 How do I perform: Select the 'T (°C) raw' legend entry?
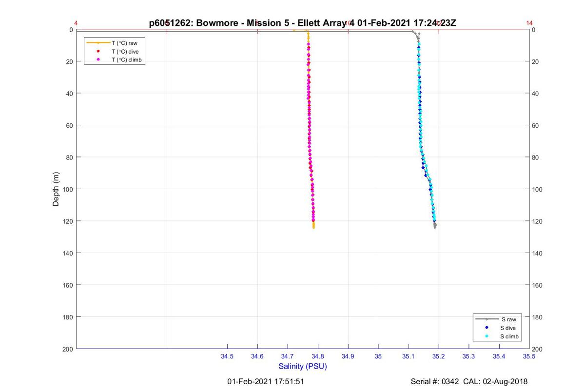[114, 43]
